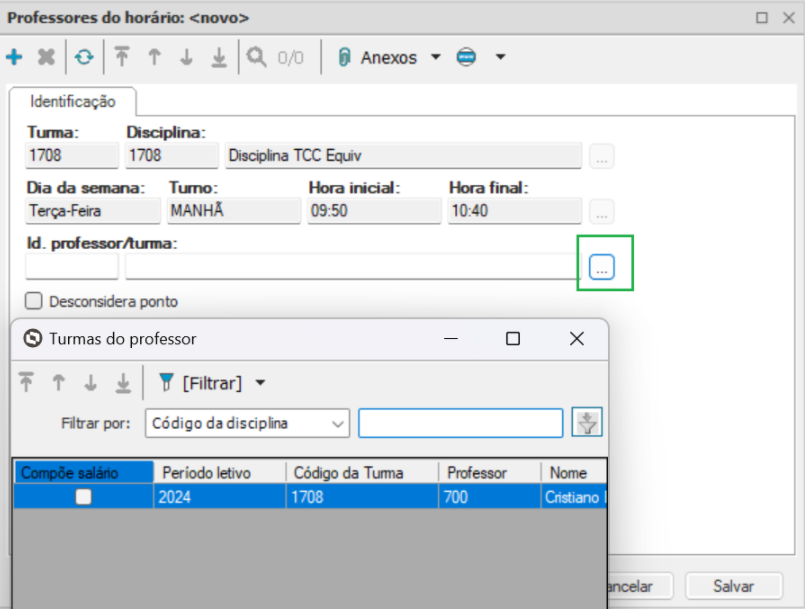This screenshot has width=805, height=609.
Task: Go to previous record in main toolbar
Action: click(x=154, y=57)
